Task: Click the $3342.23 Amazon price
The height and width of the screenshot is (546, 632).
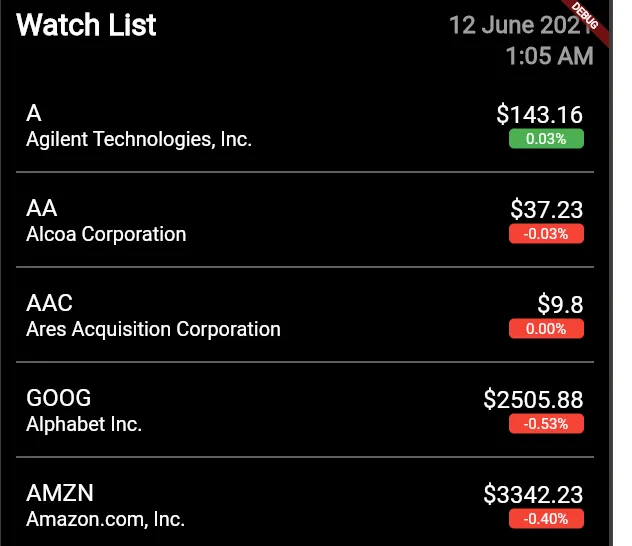Action: click(533, 494)
